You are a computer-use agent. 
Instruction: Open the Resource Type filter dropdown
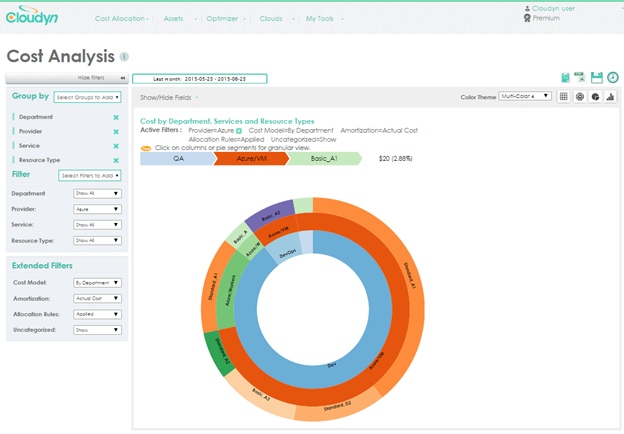98,240
